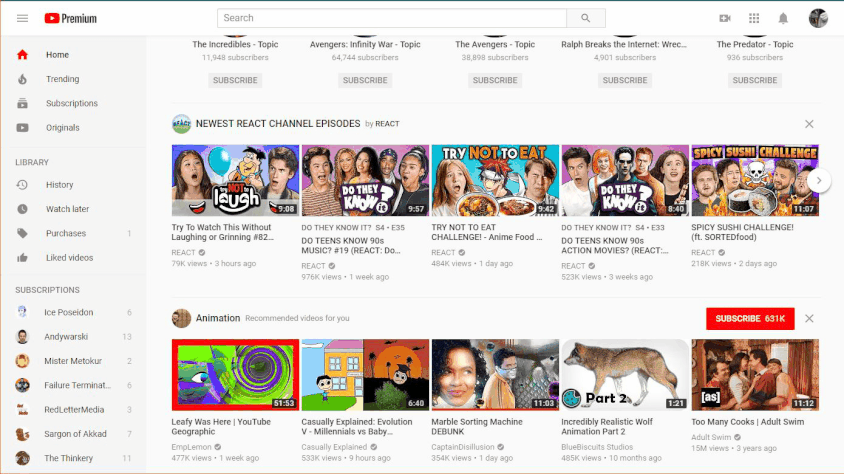Subscribe to The Predator - Topic
The image size is (844, 474).
coord(755,80)
